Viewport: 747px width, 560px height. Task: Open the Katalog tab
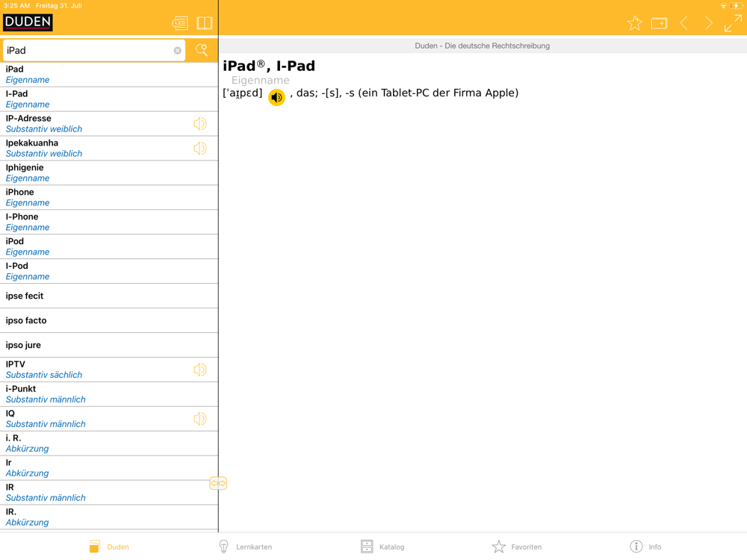tap(382, 547)
